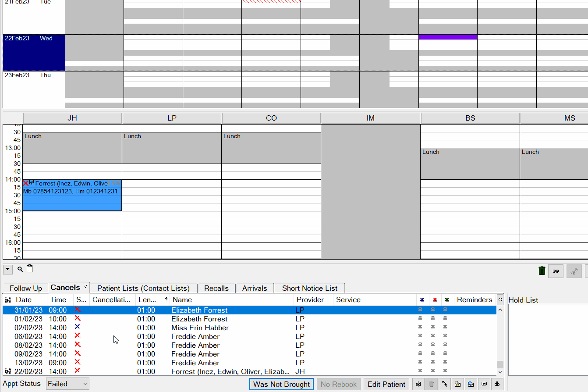Switch to the Recalls tab
Screen dimensions: 588x392
pos(216,288)
